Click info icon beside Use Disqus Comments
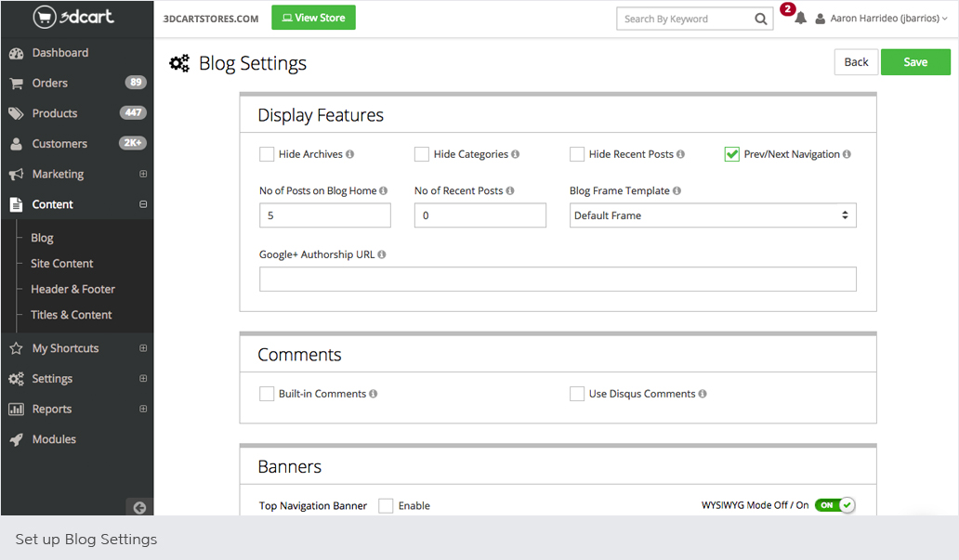Image resolution: width=959 pixels, height=560 pixels. (x=703, y=394)
